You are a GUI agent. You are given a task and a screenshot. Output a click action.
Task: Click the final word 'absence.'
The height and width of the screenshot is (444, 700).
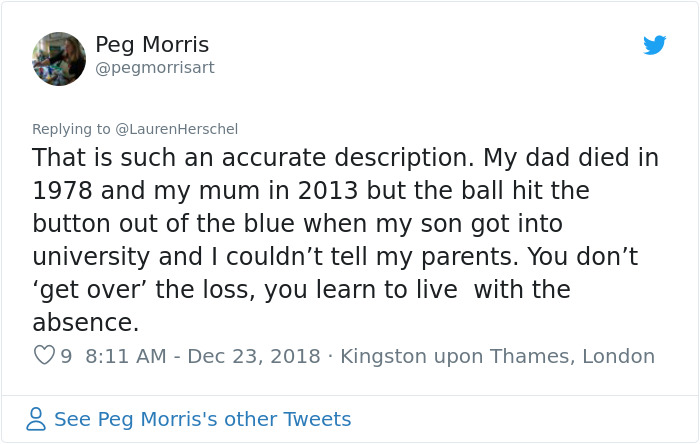coord(86,323)
